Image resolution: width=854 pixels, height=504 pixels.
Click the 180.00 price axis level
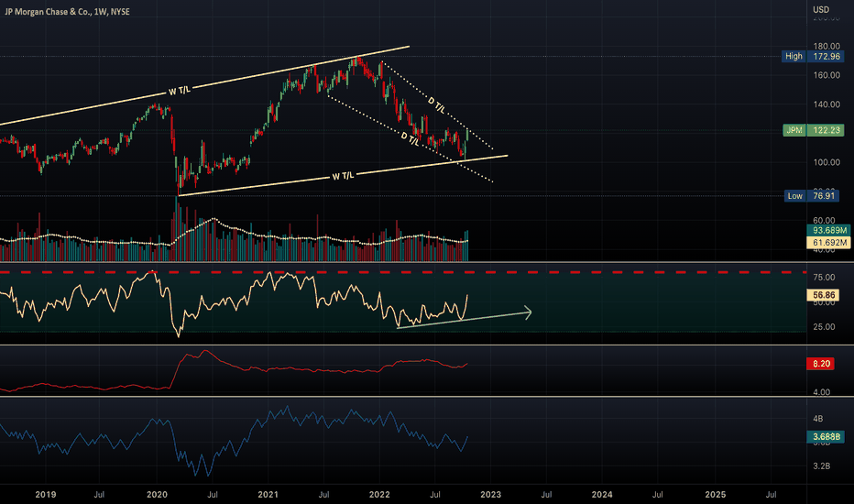(x=827, y=47)
